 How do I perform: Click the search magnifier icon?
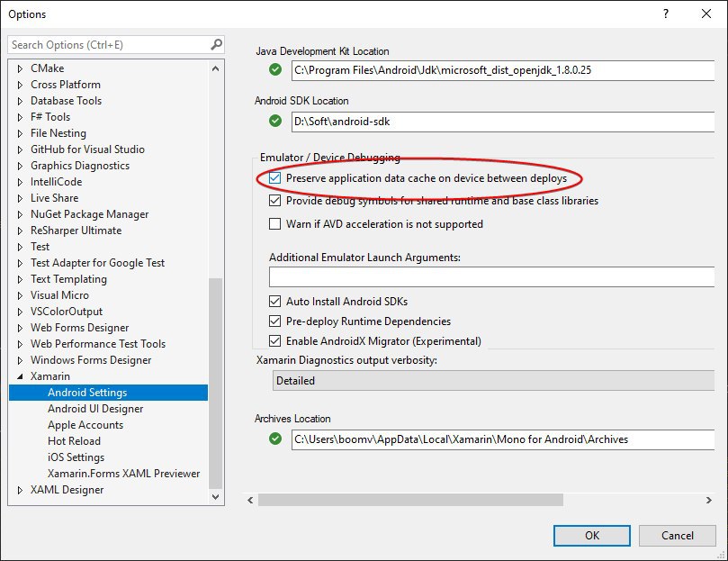(x=216, y=45)
